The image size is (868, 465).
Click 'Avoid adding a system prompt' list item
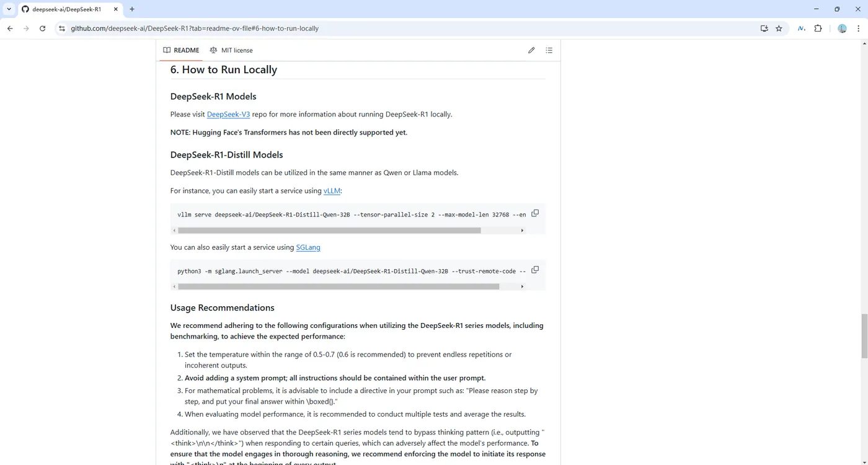(x=335, y=378)
